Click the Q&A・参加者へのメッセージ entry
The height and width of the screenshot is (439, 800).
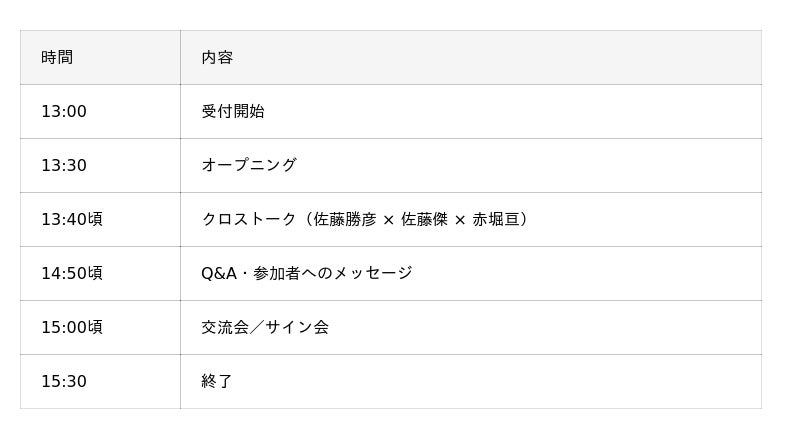point(306,274)
